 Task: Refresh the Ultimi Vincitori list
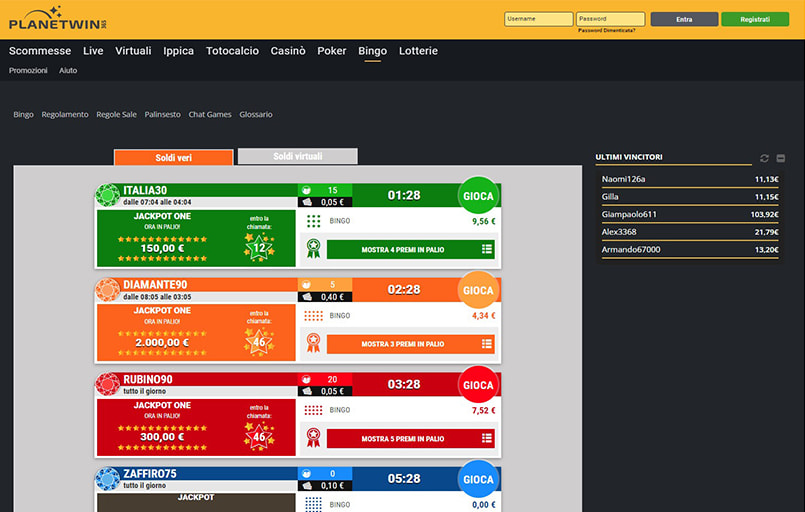765,158
